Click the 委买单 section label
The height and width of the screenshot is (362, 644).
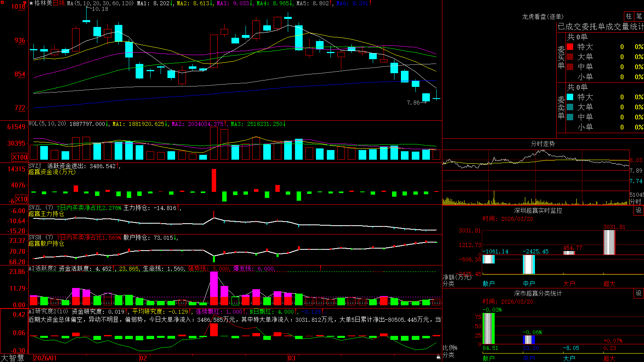click(x=561, y=57)
